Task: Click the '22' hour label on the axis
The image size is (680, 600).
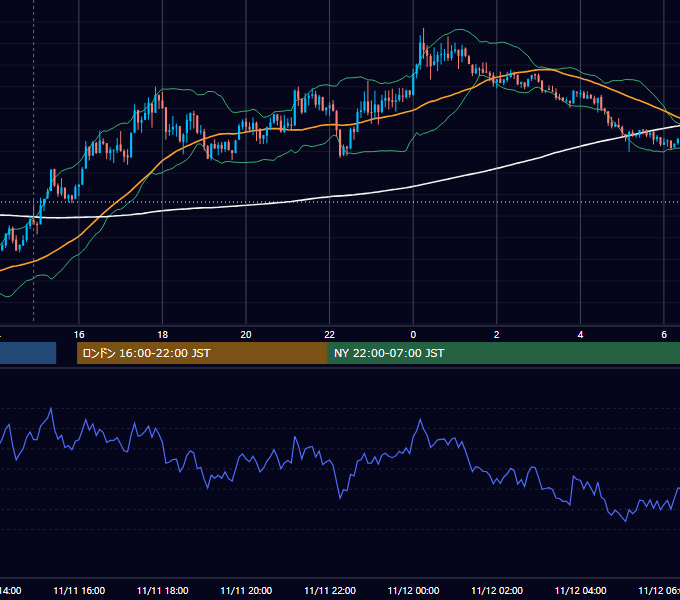Action: tap(330, 335)
